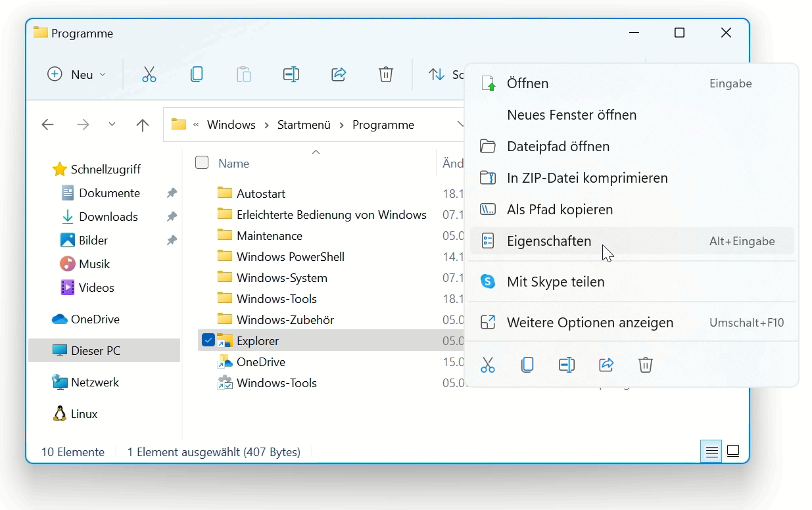Select the Rename icon in the toolbar
812x510 pixels.
pyautogui.click(x=291, y=74)
